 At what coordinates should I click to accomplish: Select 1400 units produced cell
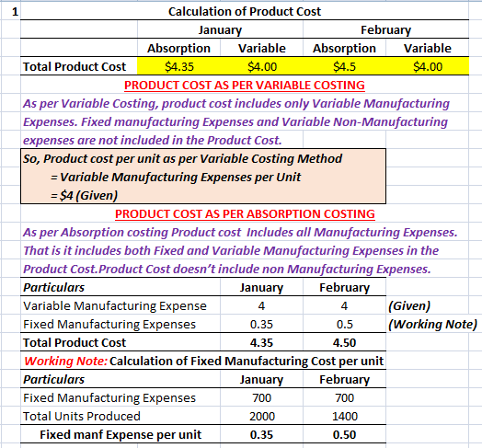tap(344, 416)
